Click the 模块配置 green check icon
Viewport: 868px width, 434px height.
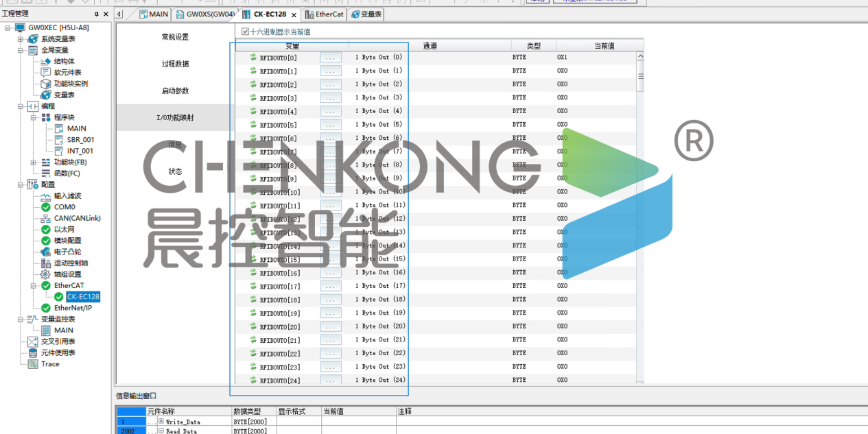46,241
